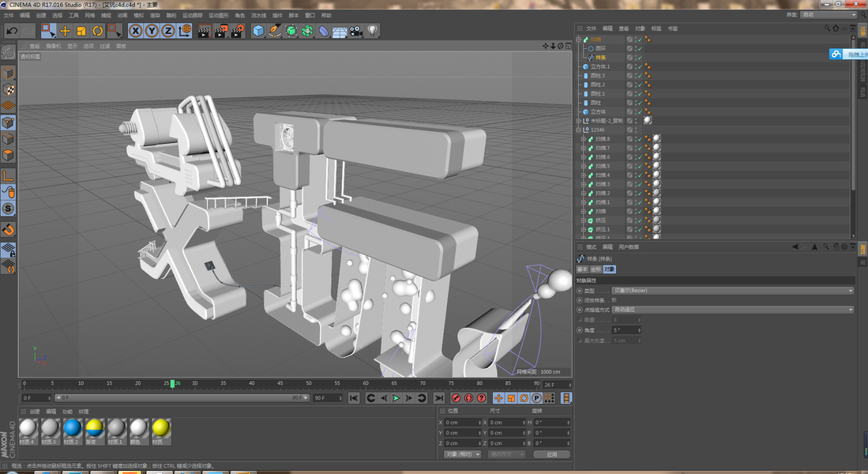The height and width of the screenshot is (474, 868).
Task: Select Polygons mode icon
Action: (x=9, y=155)
